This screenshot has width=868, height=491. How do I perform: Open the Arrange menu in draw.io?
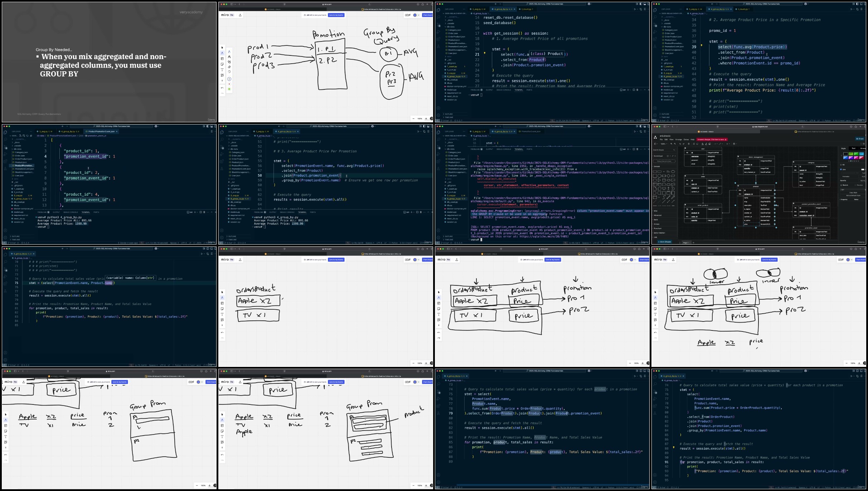coord(679,139)
